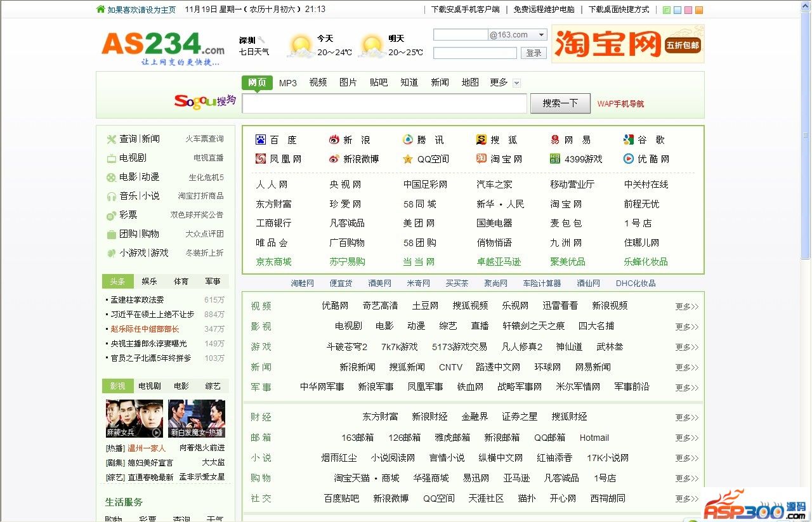Click the Google icon beside 谷歌
812x522 pixels.
tap(629, 140)
